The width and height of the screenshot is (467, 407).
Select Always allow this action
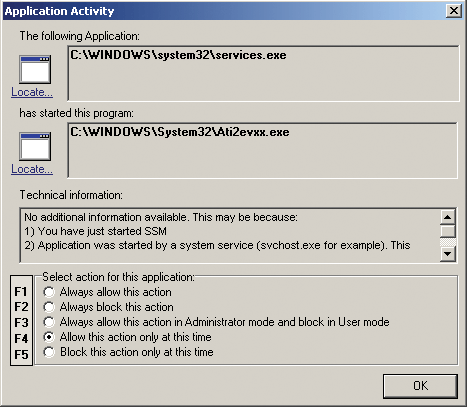click(x=49, y=292)
